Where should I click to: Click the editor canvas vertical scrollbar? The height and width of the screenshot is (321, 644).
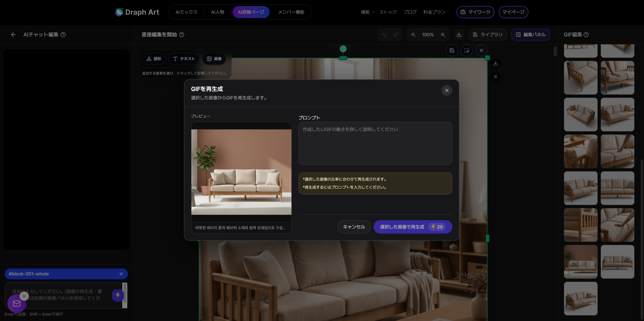click(x=555, y=52)
